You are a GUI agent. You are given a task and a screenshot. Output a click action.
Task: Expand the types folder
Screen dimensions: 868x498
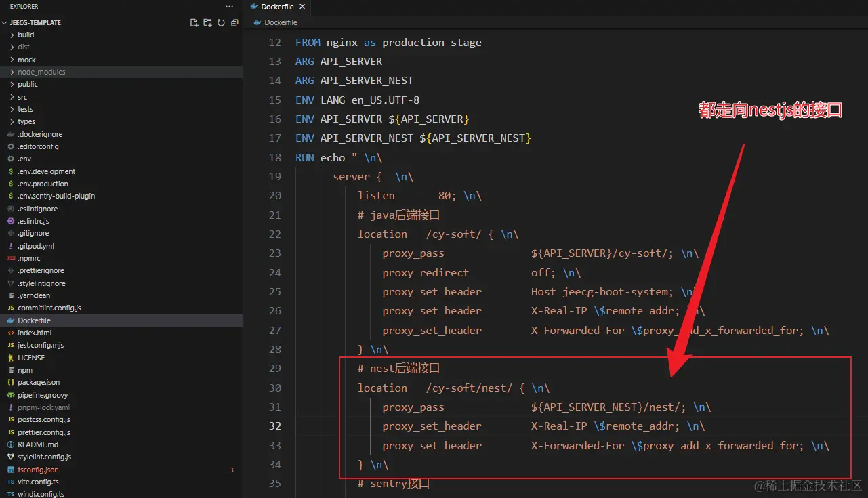121,121
